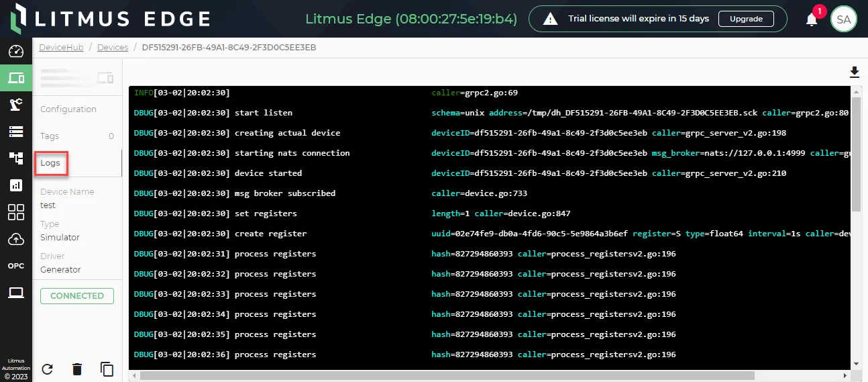Viewport: 868px width, 382px height.
Task: Click the scrollbar up arrow
Action: (x=855, y=92)
